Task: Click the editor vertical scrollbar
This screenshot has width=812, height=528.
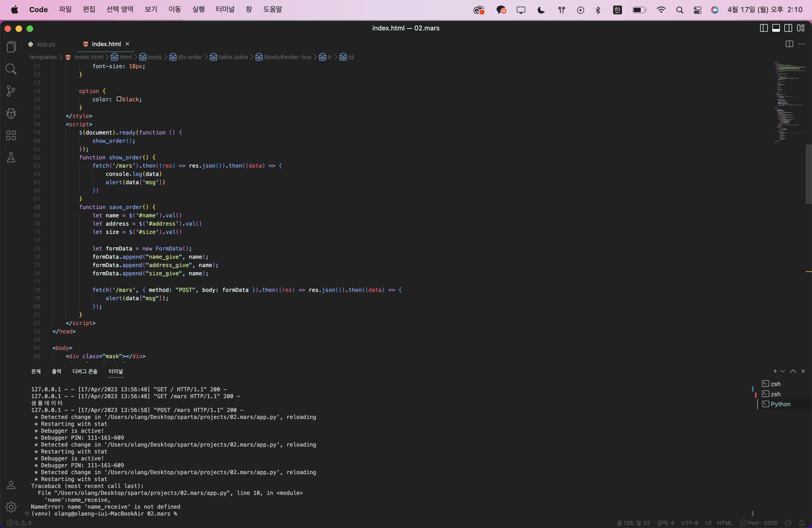Action: pyautogui.click(x=809, y=174)
